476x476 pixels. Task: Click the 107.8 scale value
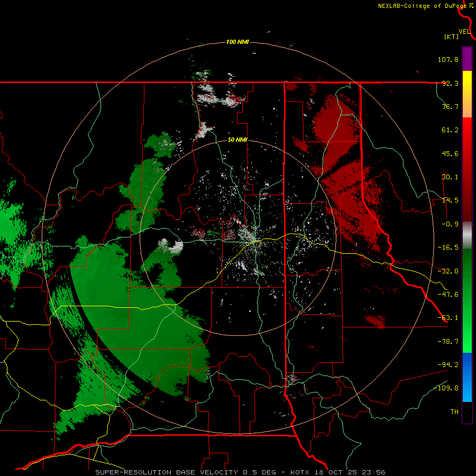(x=448, y=59)
